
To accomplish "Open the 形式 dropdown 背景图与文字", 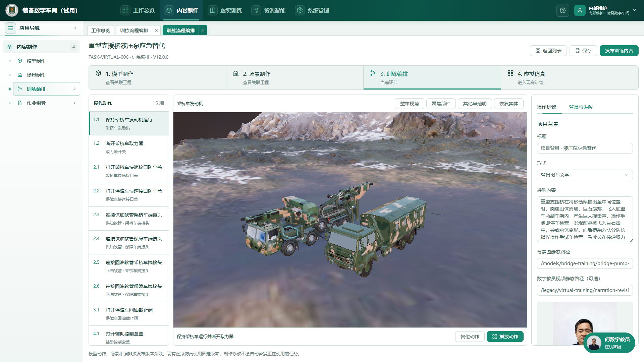I will coord(585,175).
